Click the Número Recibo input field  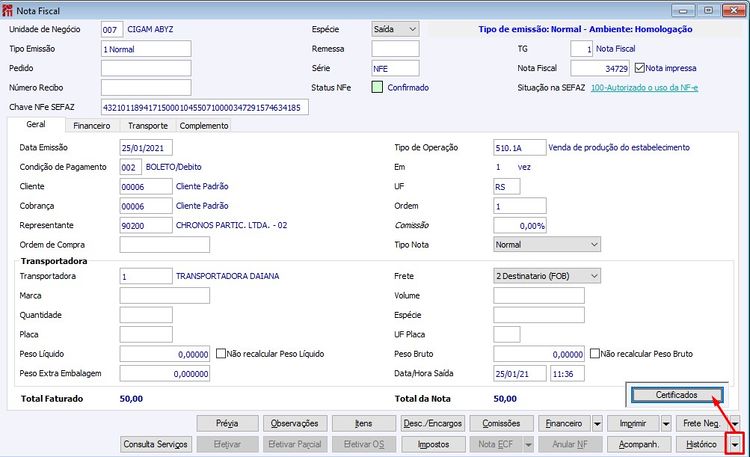coord(146,88)
